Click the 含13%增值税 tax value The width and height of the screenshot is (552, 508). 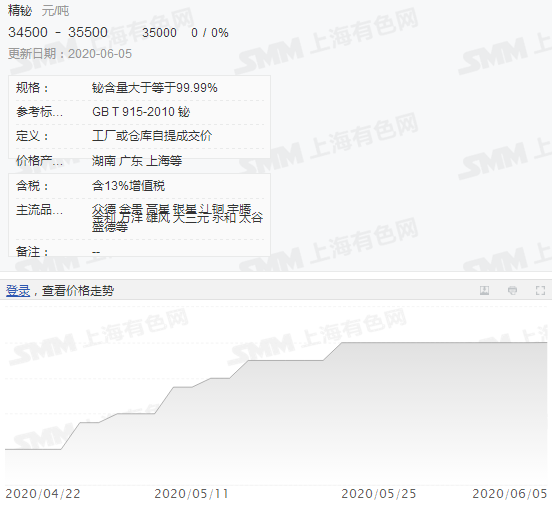(x=128, y=186)
